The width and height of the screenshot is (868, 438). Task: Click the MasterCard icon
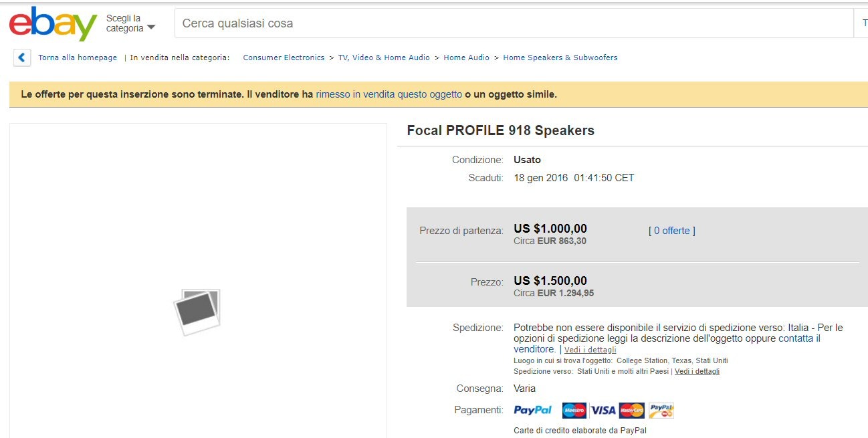point(631,410)
